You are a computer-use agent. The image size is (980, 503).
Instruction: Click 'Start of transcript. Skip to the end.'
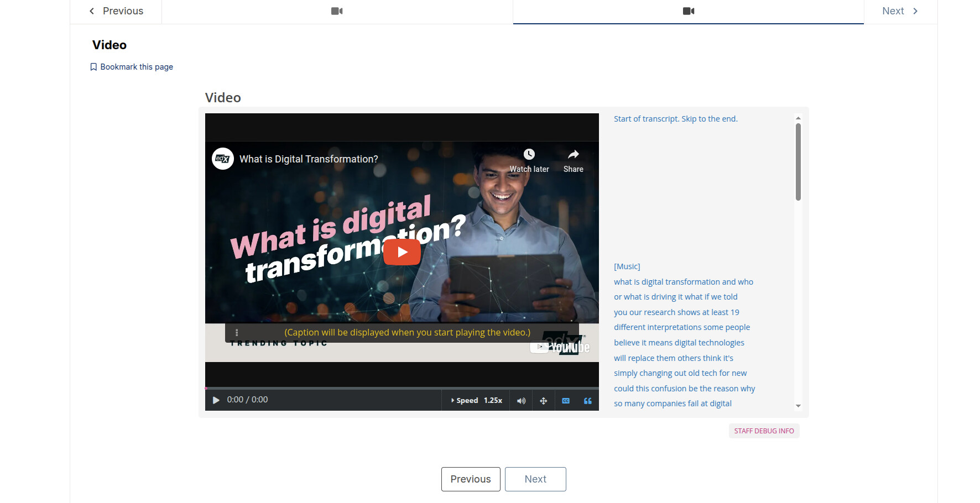click(x=676, y=119)
